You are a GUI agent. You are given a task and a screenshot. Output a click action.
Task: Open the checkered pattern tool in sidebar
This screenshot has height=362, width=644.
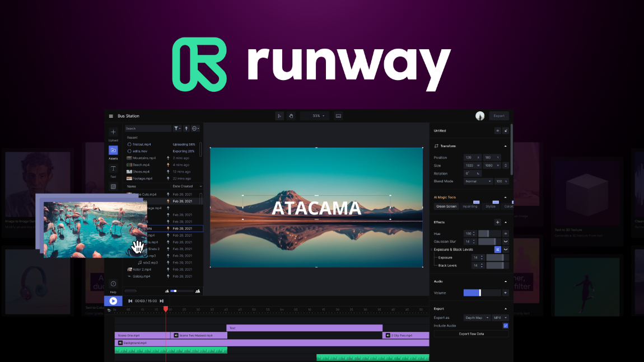(x=113, y=187)
